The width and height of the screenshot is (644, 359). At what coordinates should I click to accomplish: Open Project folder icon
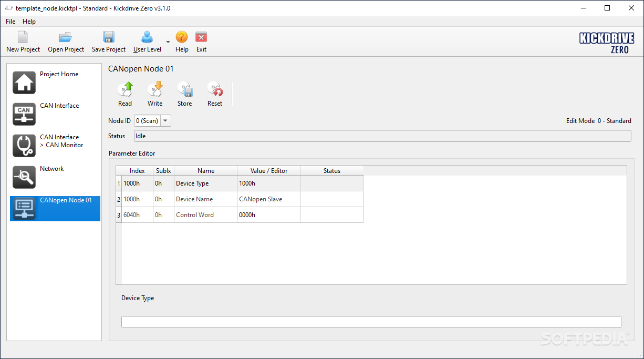(x=66, y=37)
